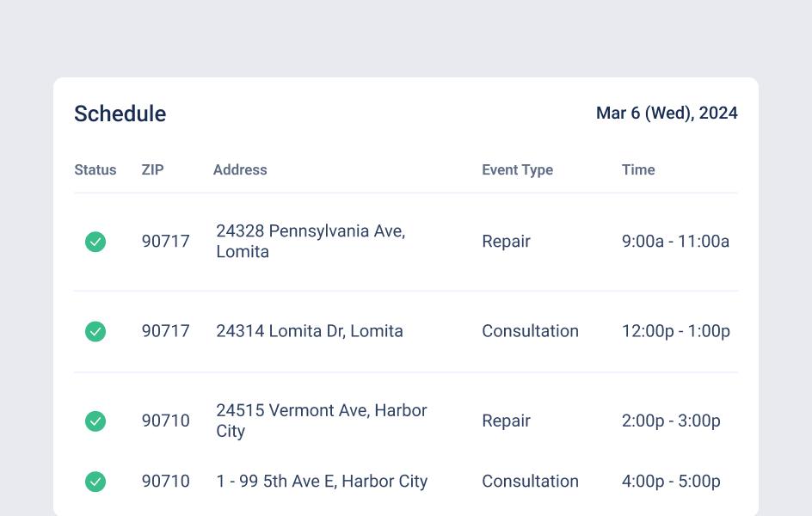Screen dimensions: 812x516
Task: Select the 24328 Pennsylvania Ave, Lomita address
Action: [310, 242]
